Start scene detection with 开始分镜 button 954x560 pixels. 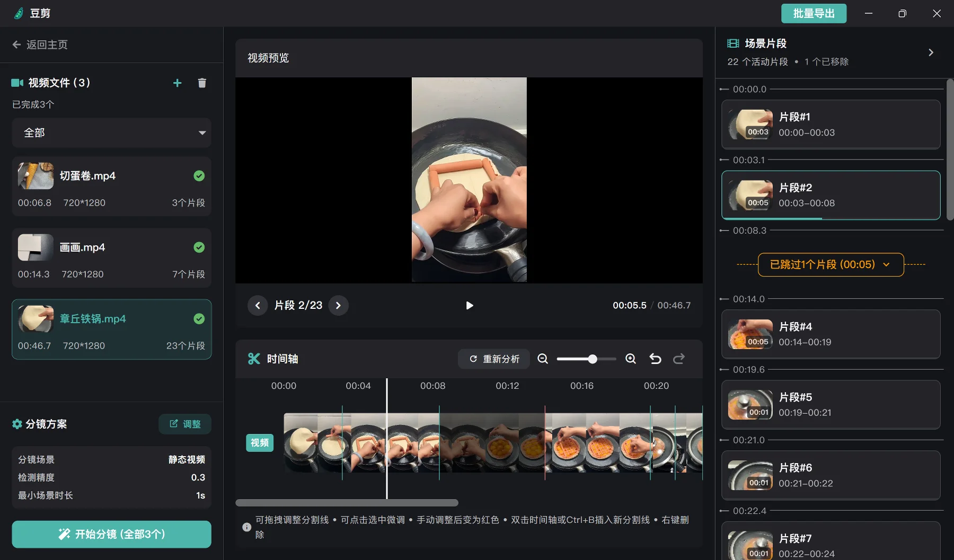pyautogui.click(x=111, y=534)
